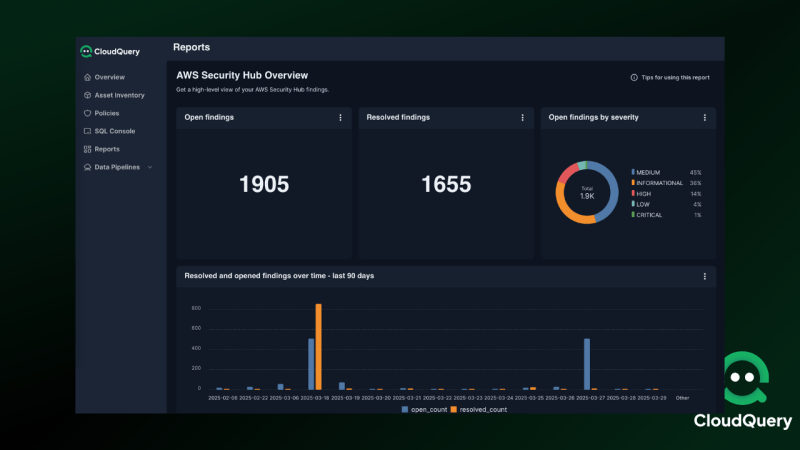
Task: Click 'Open findings by severity' title
Action: (x=593, y=117)
